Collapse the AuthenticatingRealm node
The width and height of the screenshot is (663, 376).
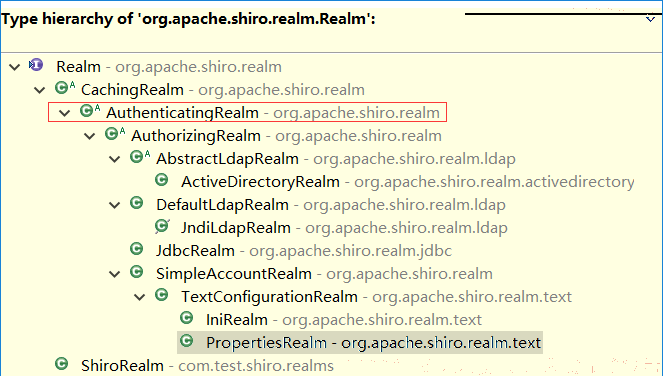[65, 113]
